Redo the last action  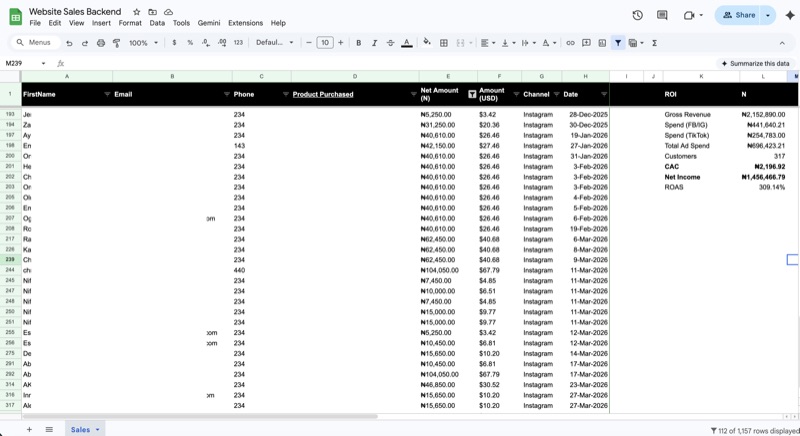point(85,43)
